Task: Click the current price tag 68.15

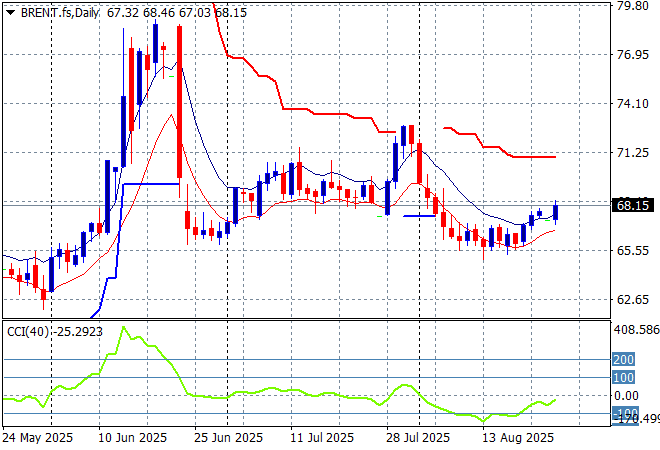Action: [633, 204]
